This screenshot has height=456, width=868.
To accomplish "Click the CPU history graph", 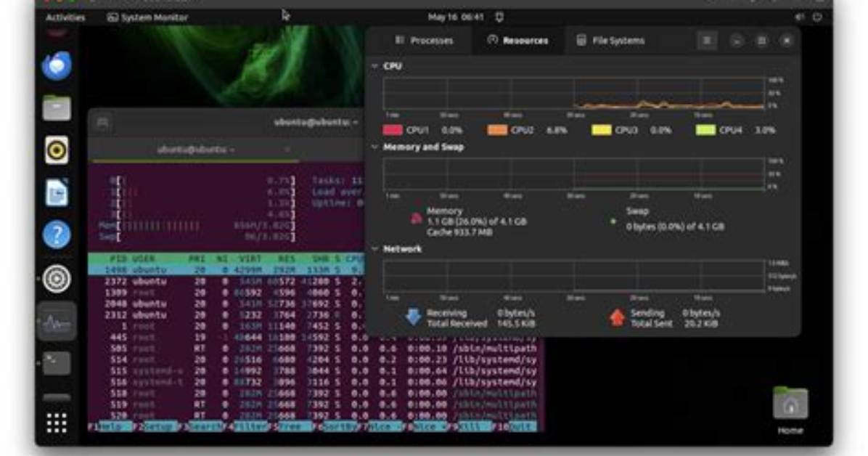I will tap(573, 94).
